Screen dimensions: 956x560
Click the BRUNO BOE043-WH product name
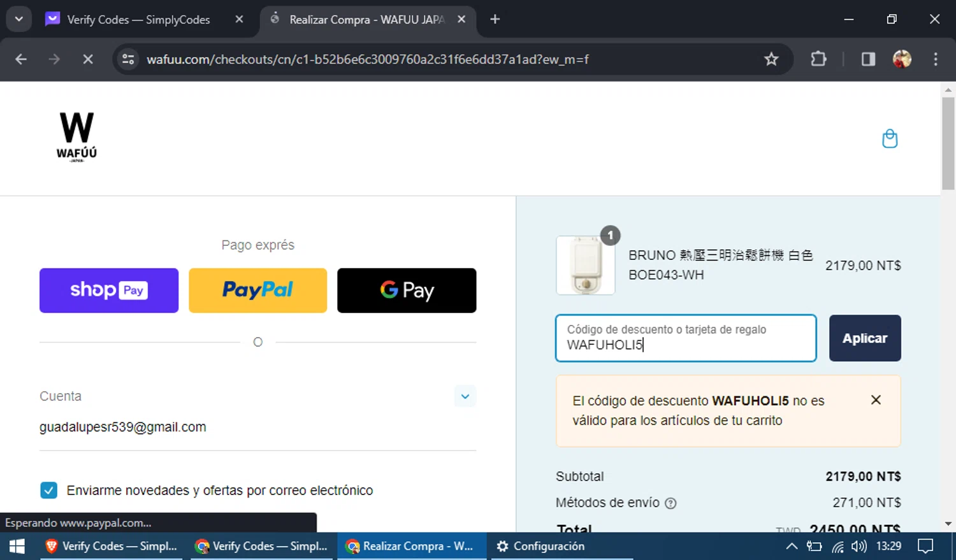click(x=721, y=265)
